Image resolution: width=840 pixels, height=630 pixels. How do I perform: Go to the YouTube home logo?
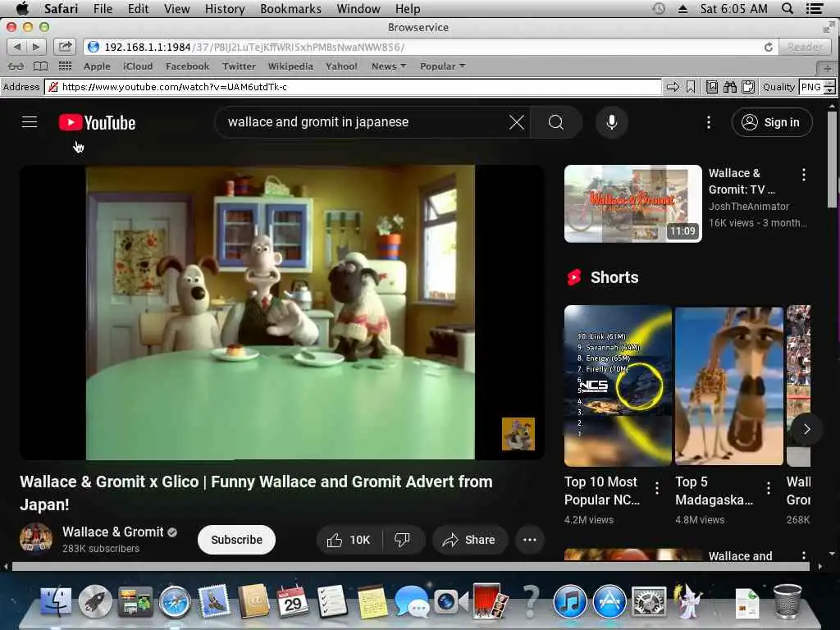click(x=97, y=123)
